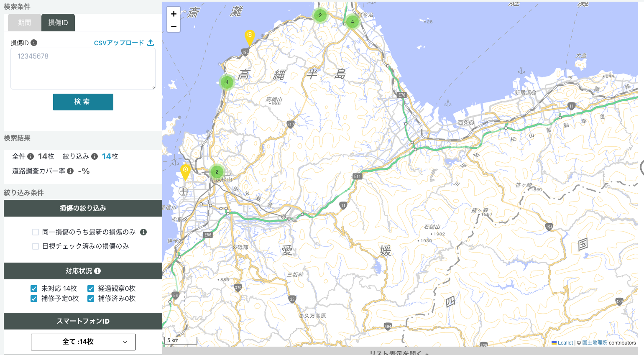Click info icon beside 対応状況 header
This screenshot has height=355, width=644.
[x=97, y=271]
